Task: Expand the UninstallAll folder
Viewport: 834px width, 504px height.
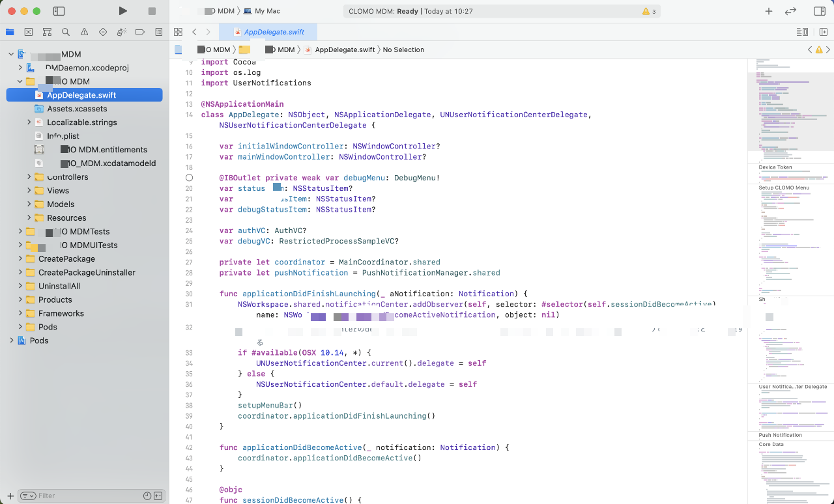Action: coord(20,287)
